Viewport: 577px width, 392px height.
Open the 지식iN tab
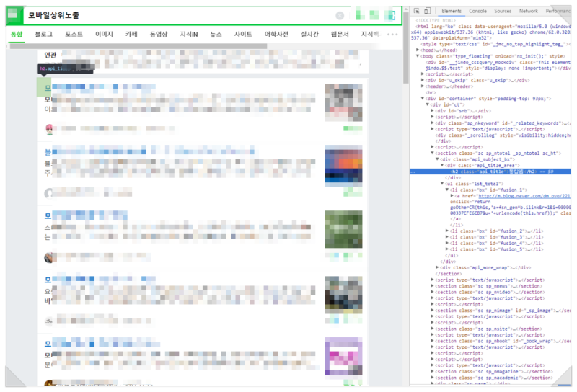(189, 34)
